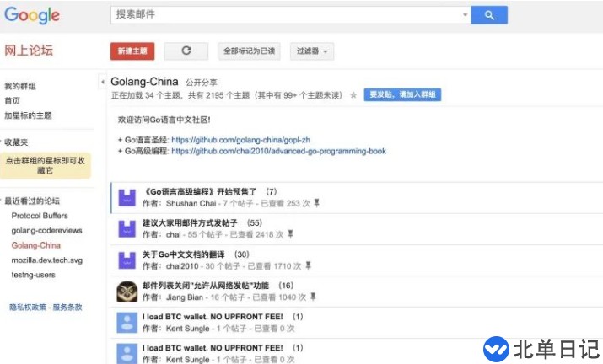
Task: Click 要发帖，请加入群组 button
Action: tap(402, 94)
